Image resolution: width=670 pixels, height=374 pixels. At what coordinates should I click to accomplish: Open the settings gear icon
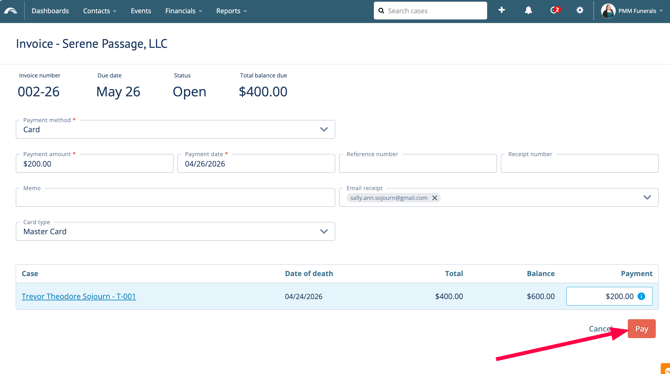tap(579, 10)
